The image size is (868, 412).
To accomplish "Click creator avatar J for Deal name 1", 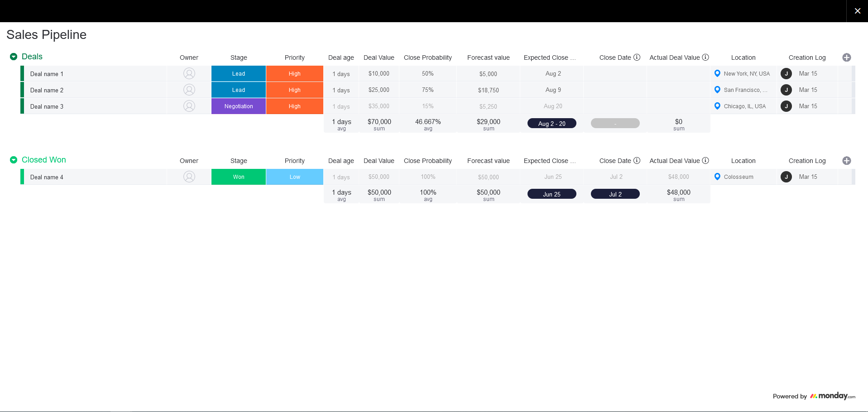I will coord(786,73).
